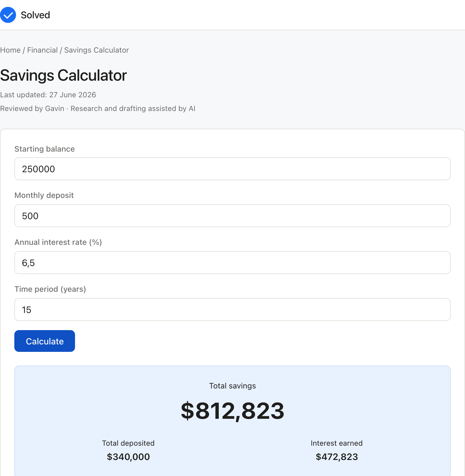
Task: Focus the Time period years input
Action: pyautogui.click(x=232, y=310)
